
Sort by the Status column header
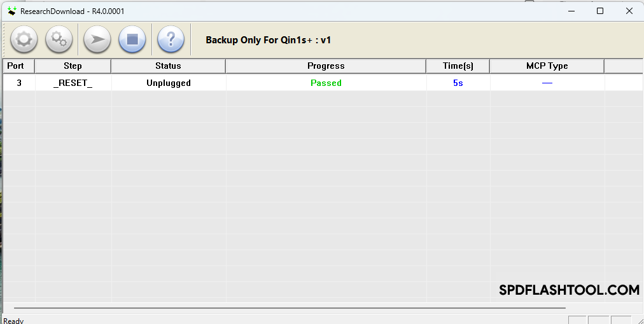(x=168, y=66)
